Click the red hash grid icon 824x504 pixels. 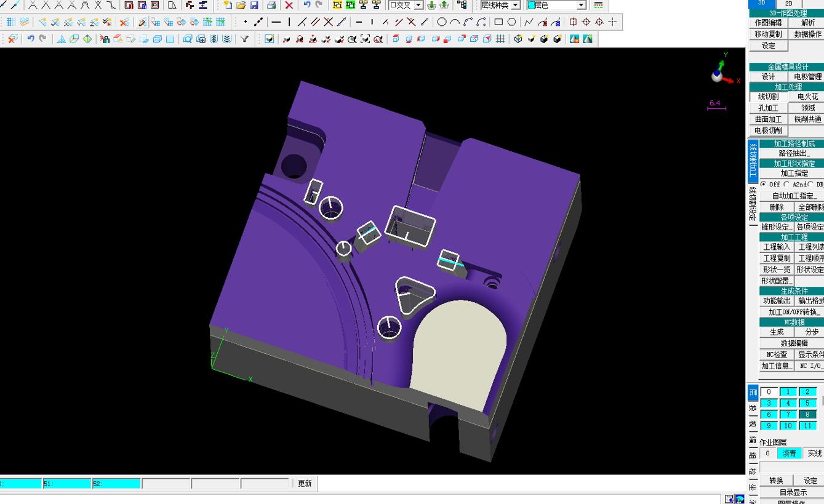[x=500, y=39]
